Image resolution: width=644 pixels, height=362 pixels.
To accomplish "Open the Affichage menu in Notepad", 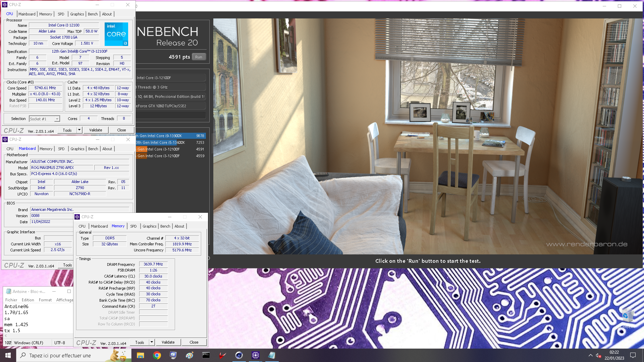I will coord(64,300).
